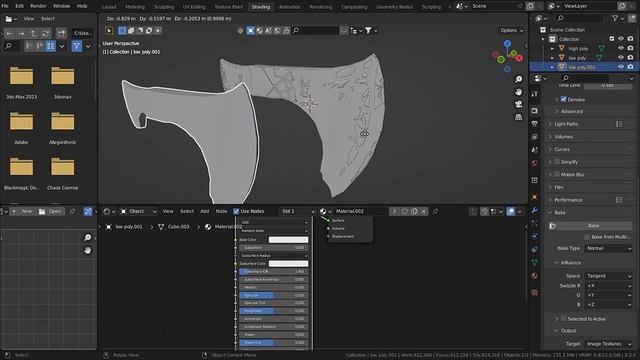Open the Modifiers wrench tab icon
Screen dimensions: 640x360
535,210
